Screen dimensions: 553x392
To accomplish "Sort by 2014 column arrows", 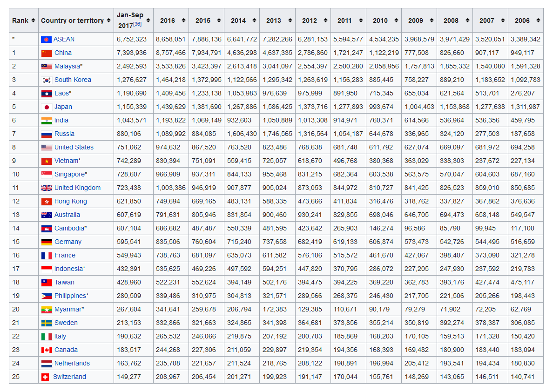I will click(x=254, y=20).
